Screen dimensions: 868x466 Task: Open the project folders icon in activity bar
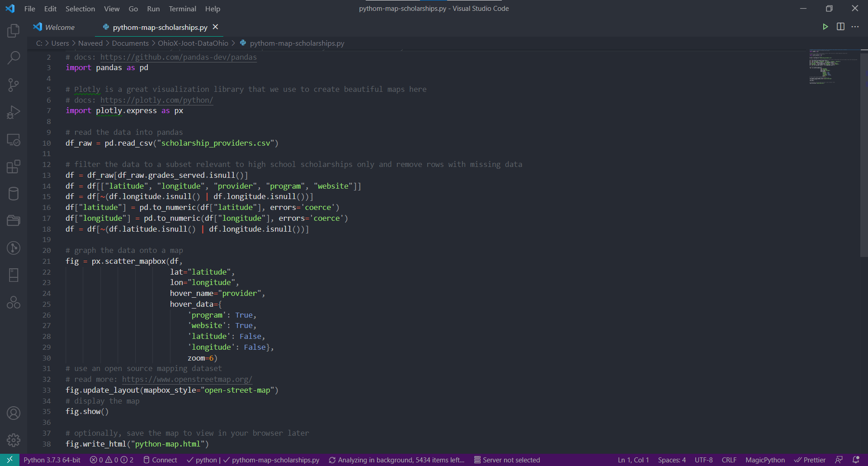tap(14, 220)
